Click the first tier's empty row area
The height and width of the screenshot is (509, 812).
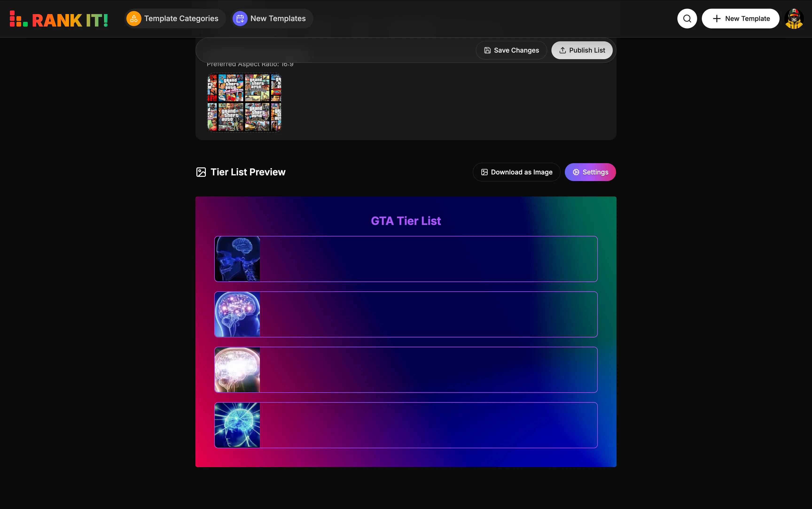(x=428, y=259)
